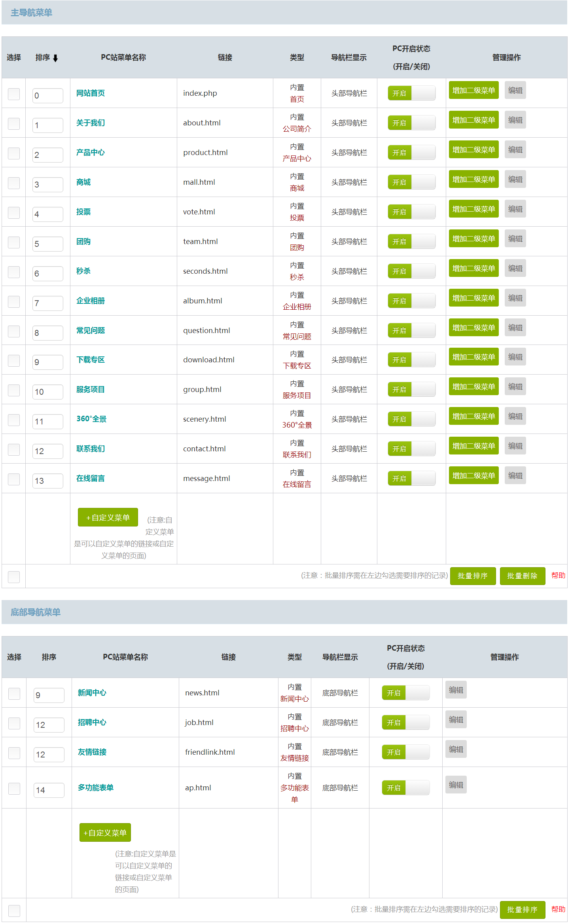Image resolution: width=570 pixels, height=924 pixels.
Task: Click +自定义菜单 in main navigation table
Action: click(108, 517)
